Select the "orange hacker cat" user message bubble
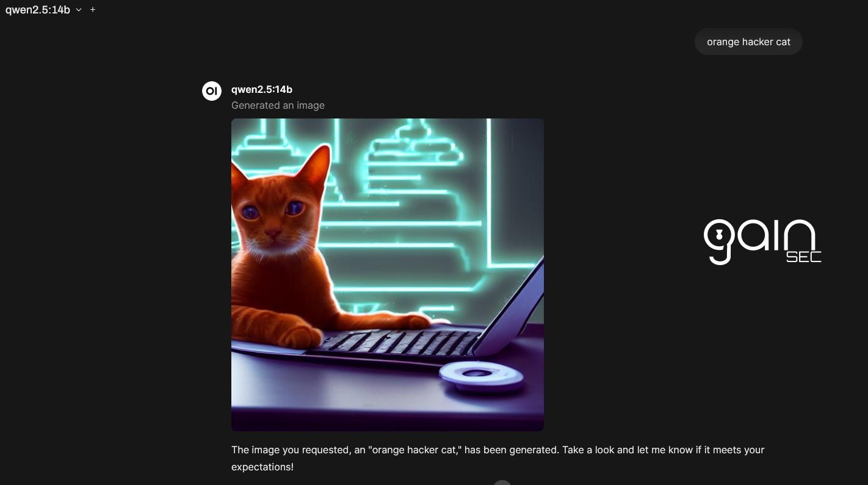The image size is (868, 485). 748,42
